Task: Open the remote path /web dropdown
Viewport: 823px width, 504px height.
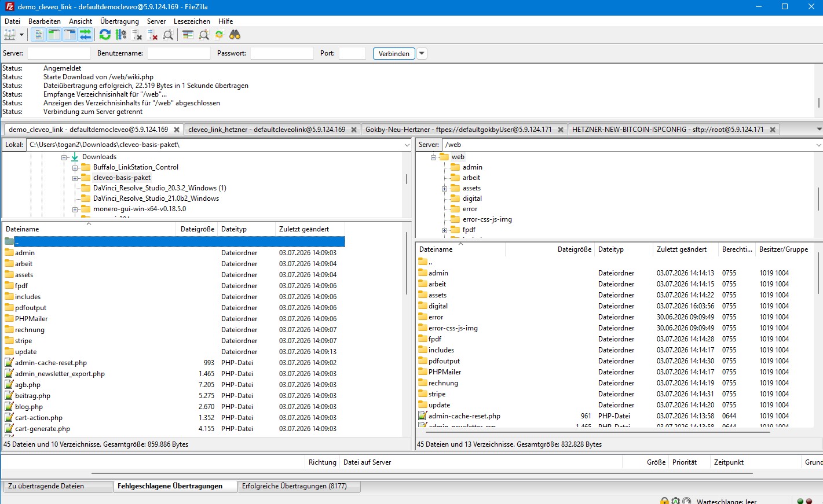Action: point(818,145)
